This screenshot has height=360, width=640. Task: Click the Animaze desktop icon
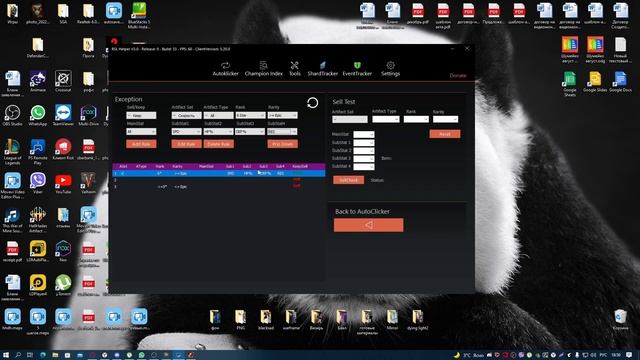[38, 81]
